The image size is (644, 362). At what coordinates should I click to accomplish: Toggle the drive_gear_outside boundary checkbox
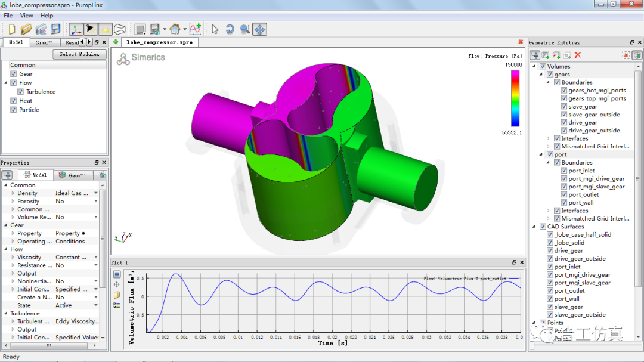(x=564, y=130)
